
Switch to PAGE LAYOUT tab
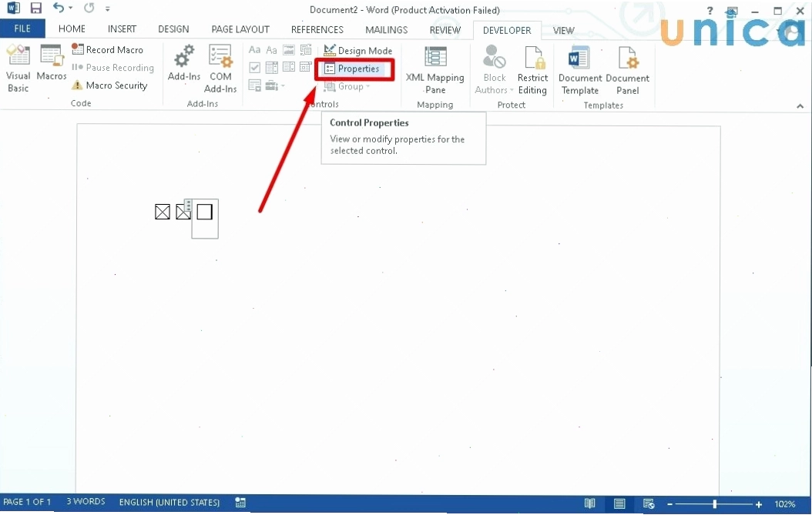(x=240, y=29)
